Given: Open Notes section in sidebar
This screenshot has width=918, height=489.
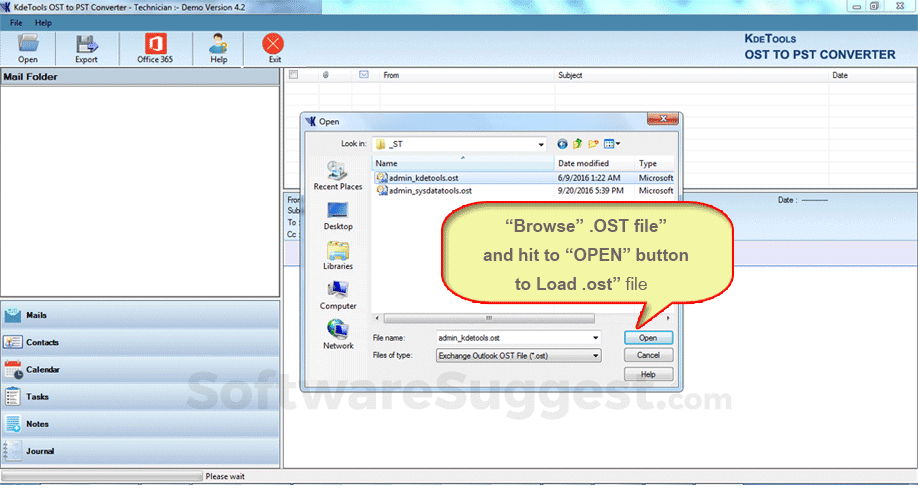Looking at the screenshot, I should [x=140, y=424].
